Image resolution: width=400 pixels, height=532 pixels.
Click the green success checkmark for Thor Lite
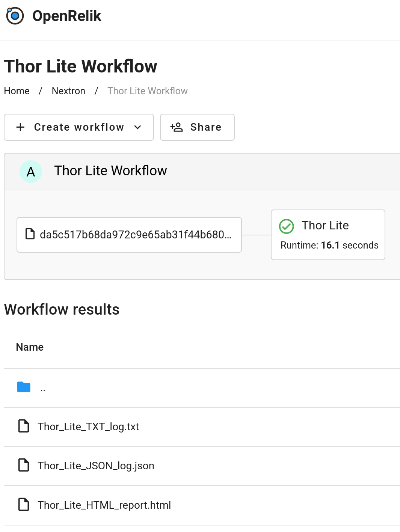coord(287,226)
